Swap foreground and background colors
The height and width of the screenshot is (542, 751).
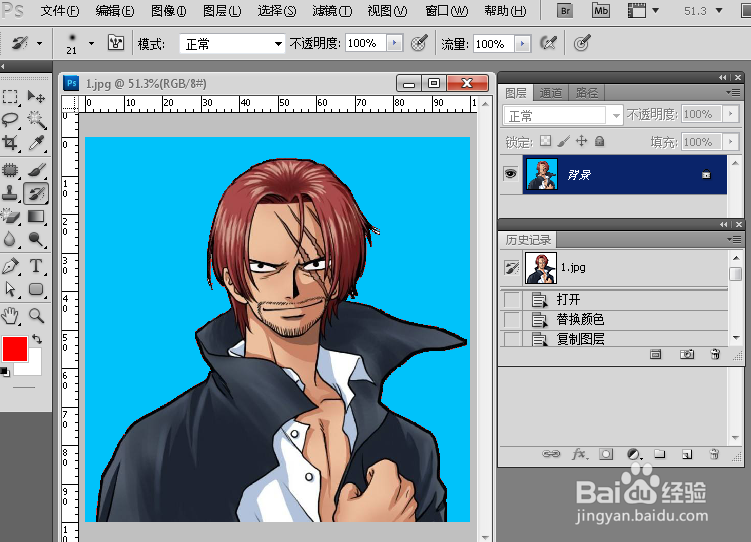point(37,339)
